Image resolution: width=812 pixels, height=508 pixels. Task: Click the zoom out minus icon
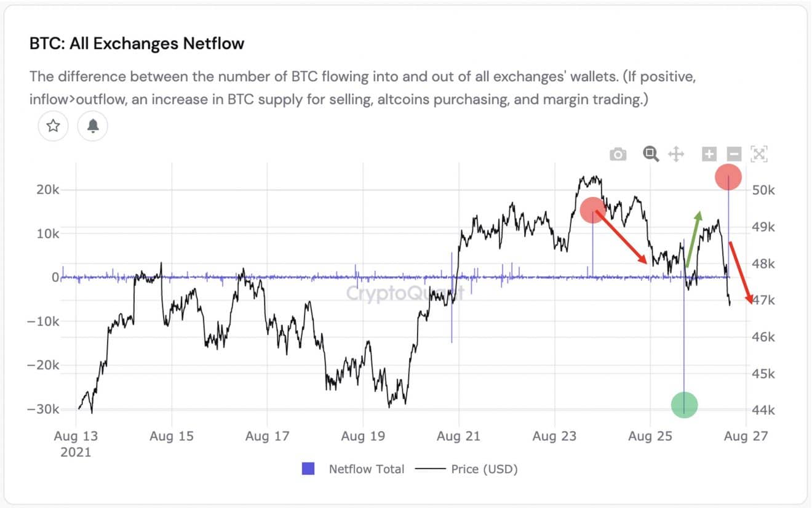(734, 154)
